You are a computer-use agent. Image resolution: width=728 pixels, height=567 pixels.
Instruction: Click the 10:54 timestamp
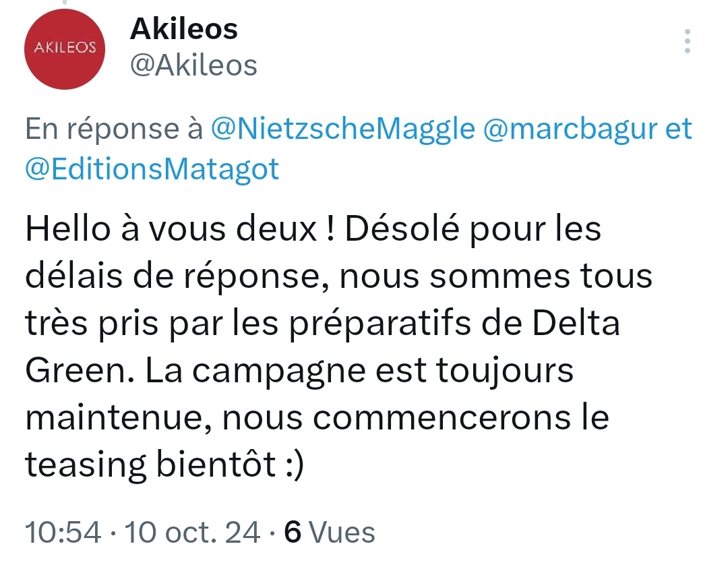click(63, 533)
